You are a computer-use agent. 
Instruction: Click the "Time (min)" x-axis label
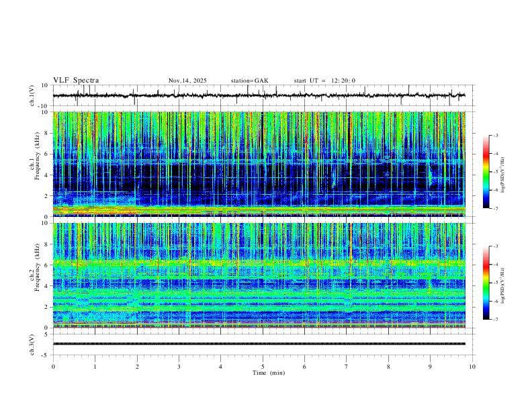tap(269, 373)
